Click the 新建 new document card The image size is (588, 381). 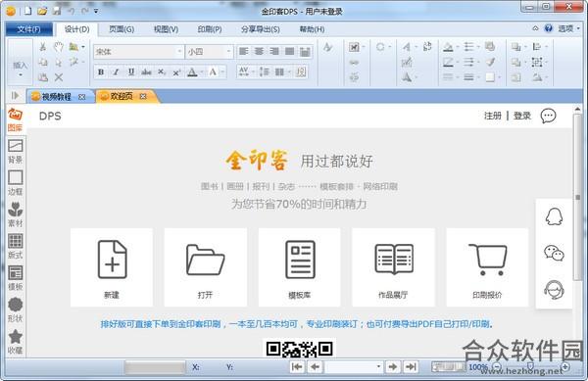[112, 267]
